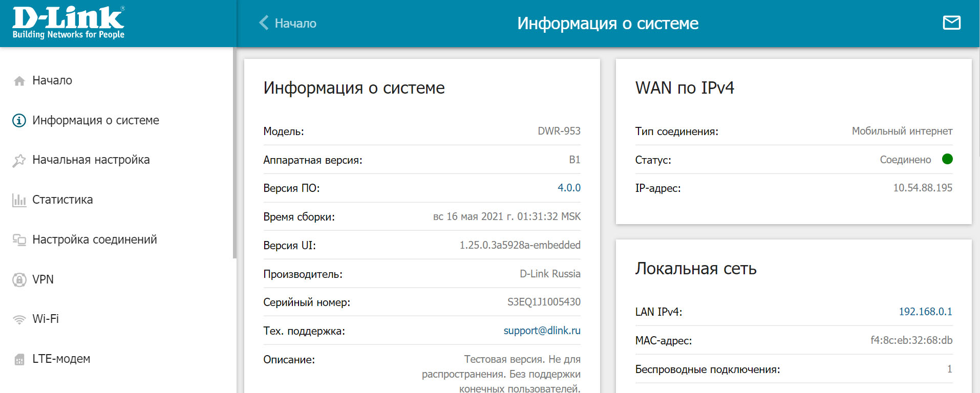This screenshot has width=980, height=393.
Task: Click Мобильный интернет connection type value
Action: pyautogui.click(x=902, y=131)
